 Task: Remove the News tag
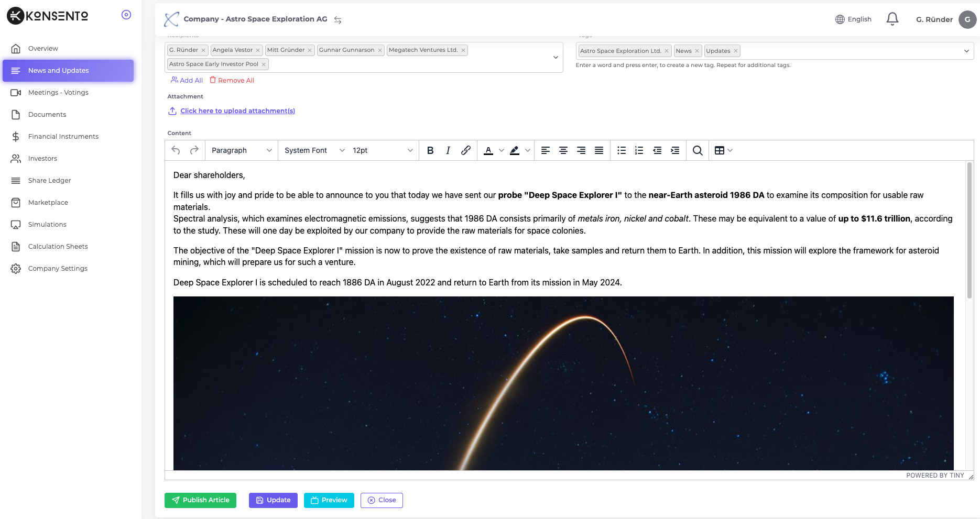pyautogui.click(x=696, y=50)
